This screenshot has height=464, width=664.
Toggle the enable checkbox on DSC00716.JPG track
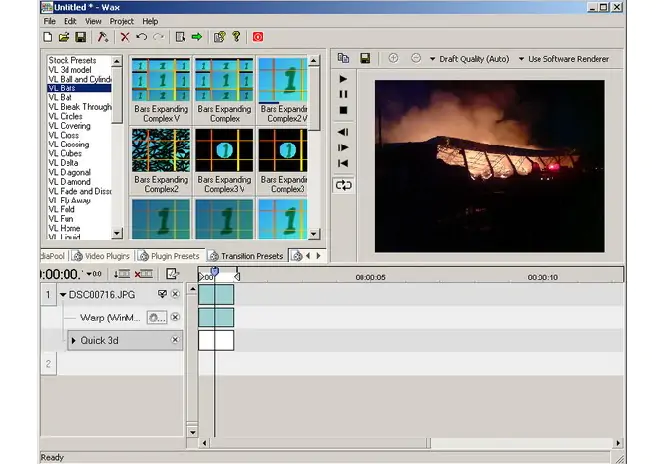[162, 294]
